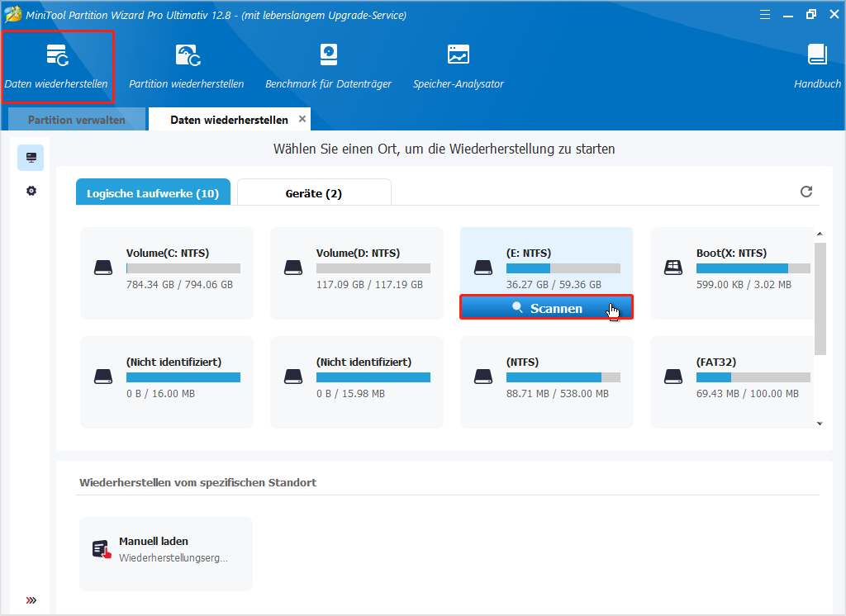Click 784.34 GB / 794.06 GB size text
The image size is (846, 616).
tap(179, 284)
